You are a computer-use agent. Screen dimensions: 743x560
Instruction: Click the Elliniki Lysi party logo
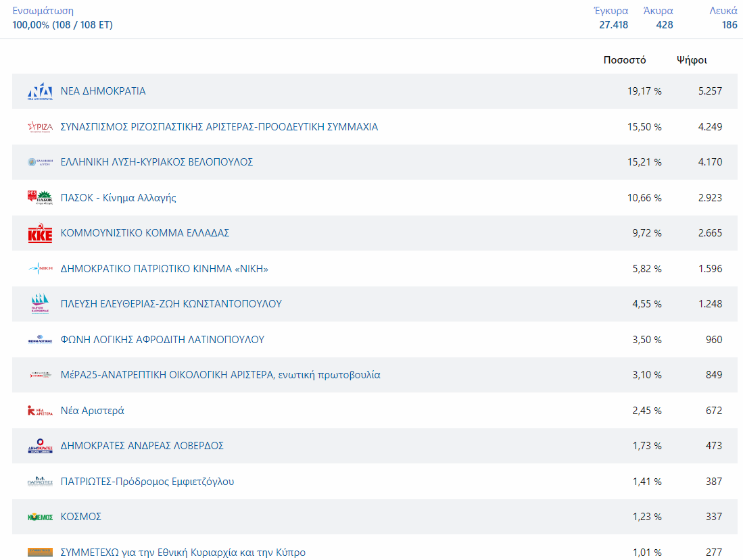click(40, 162)
